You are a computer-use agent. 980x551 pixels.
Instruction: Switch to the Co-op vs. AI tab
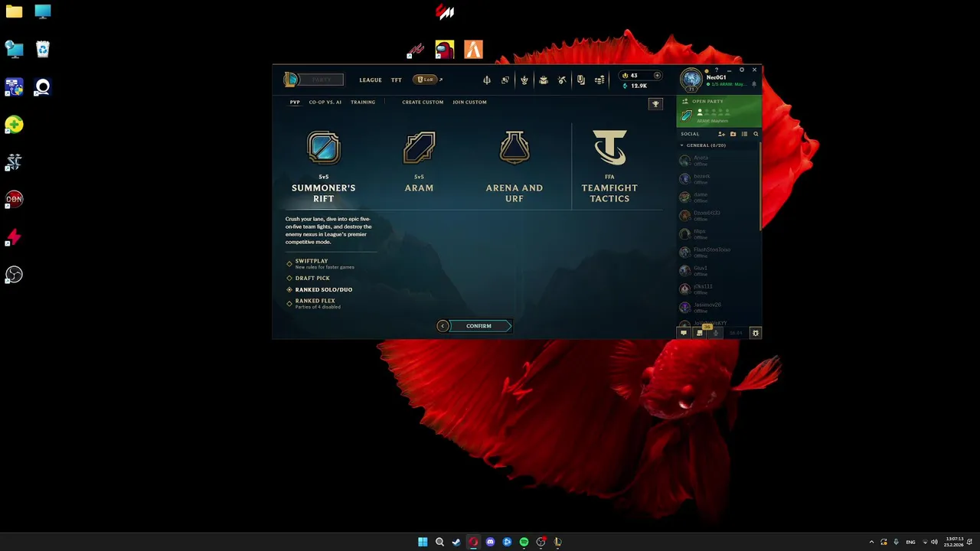(x=325, y=102)
